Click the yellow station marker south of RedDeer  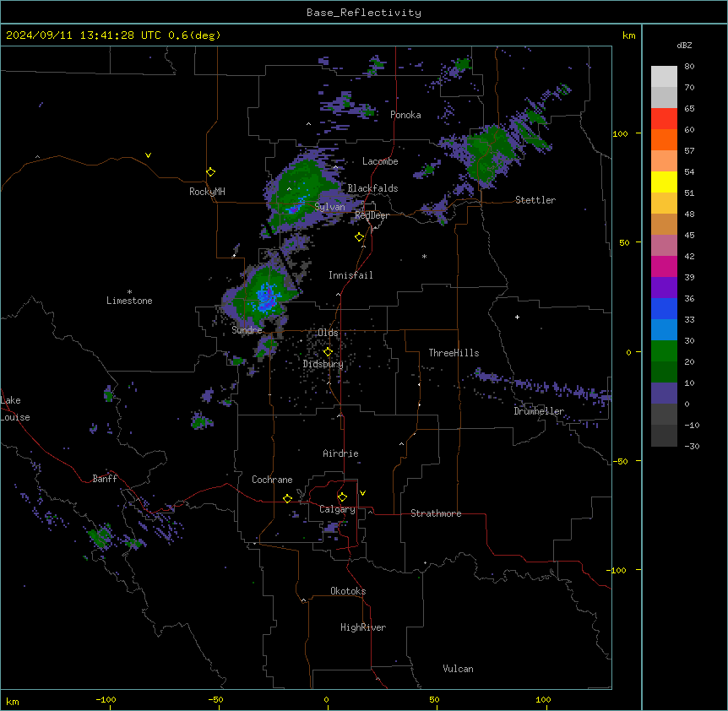[x=360, y=237]
